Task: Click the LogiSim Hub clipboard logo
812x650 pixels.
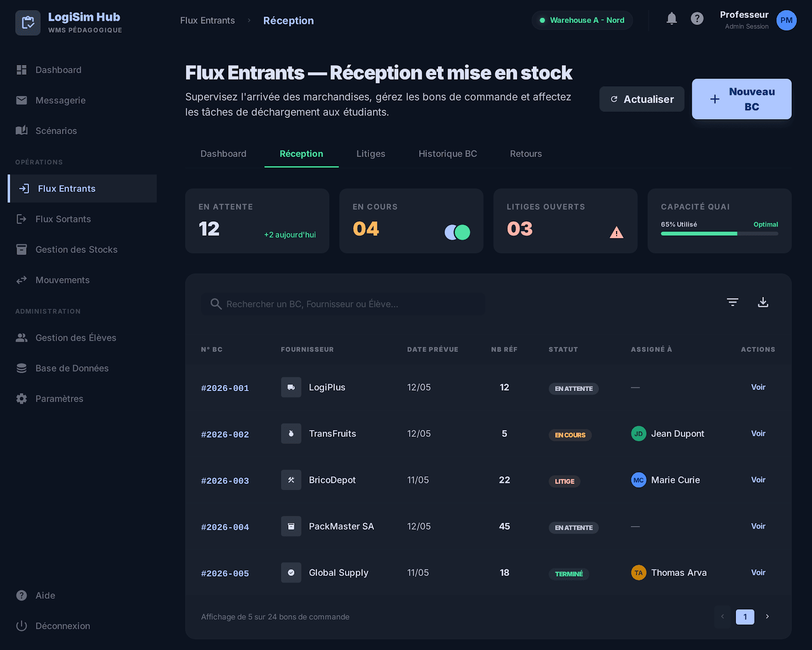Action: tap(28, 23)
